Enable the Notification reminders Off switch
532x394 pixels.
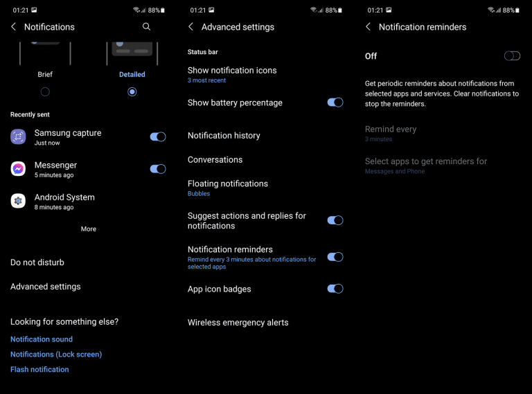click(x=512, y=56)
